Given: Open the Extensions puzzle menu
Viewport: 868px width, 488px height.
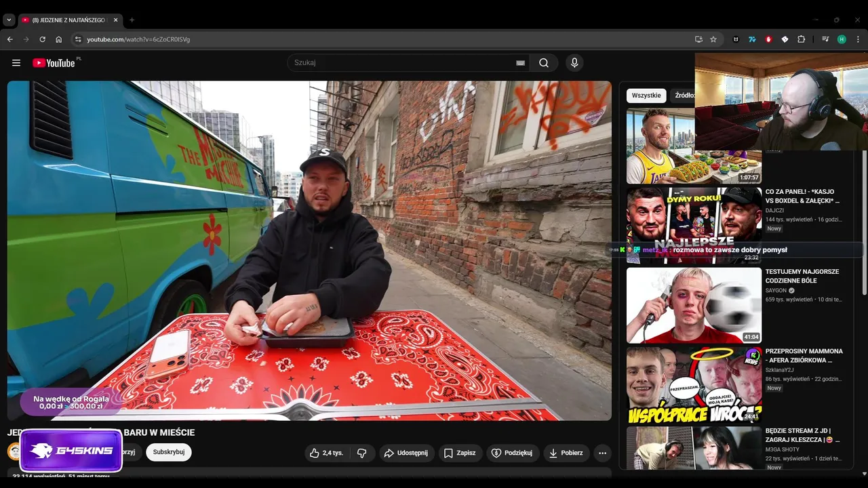Looking at the screenshot, I should coord(801,39).
